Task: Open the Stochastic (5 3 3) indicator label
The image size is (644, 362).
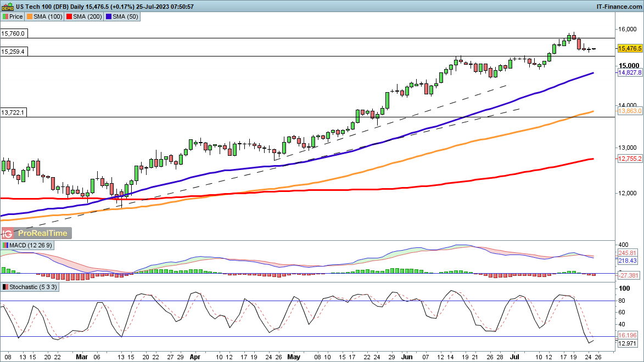Action: coord(30,287)
